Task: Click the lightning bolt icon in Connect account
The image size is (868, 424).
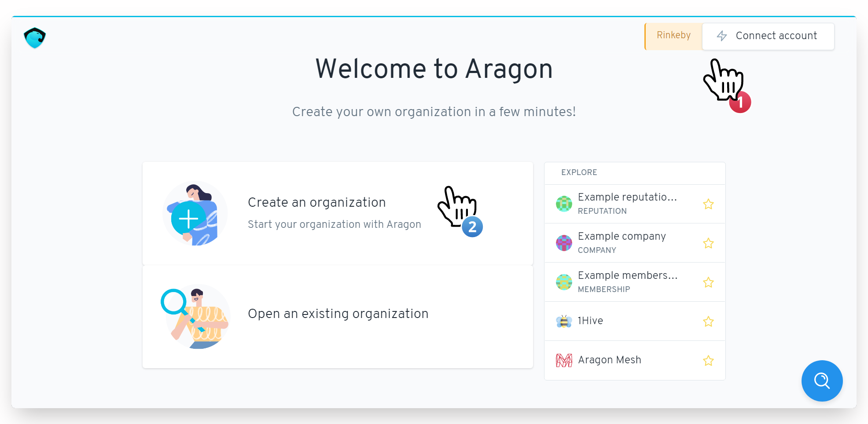Action: tap(721, 36)
